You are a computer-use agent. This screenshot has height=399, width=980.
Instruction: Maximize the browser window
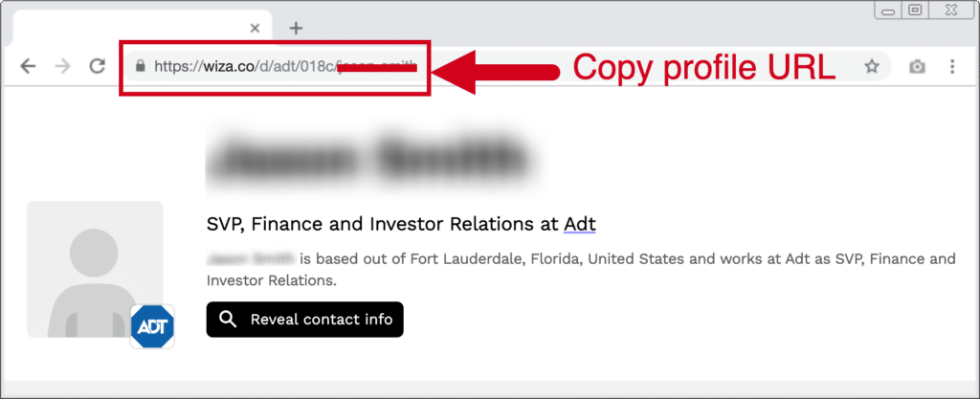[x=915, y=10]
